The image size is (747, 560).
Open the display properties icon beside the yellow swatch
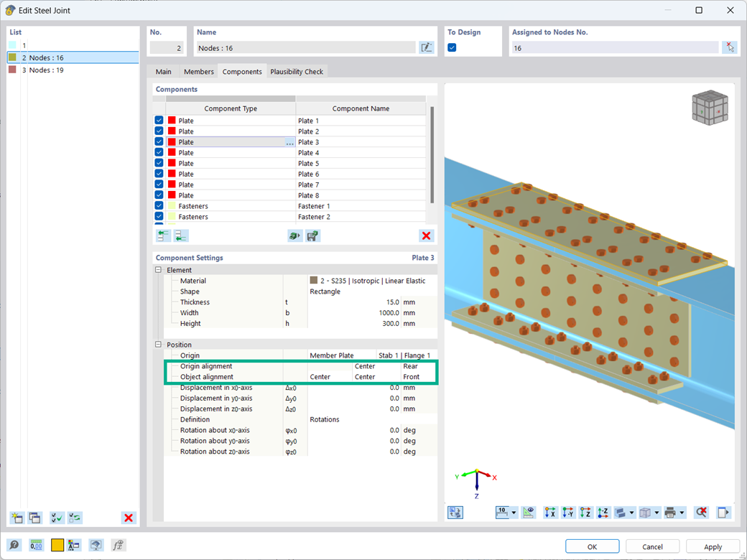[74, 545]
